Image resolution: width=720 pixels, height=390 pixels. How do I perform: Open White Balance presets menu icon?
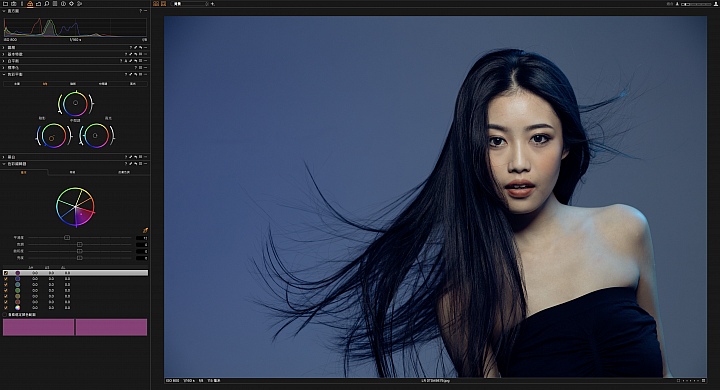(x=141, y=61)
